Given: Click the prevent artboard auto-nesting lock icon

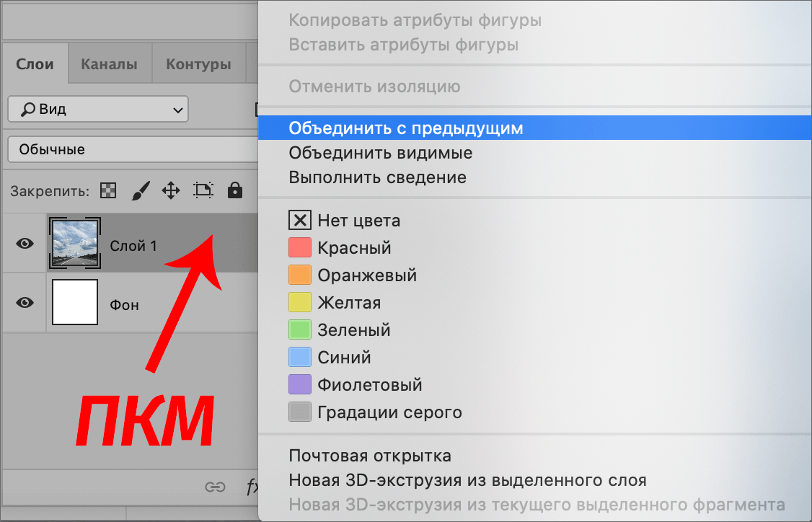Looking at the screenshot, I should (203, 190).
